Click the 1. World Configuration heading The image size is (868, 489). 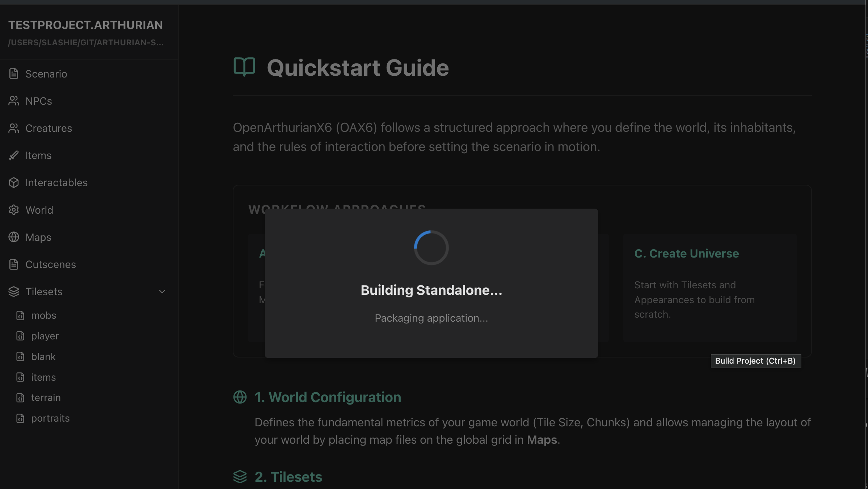pyautogui.click(x=328, y=397)
